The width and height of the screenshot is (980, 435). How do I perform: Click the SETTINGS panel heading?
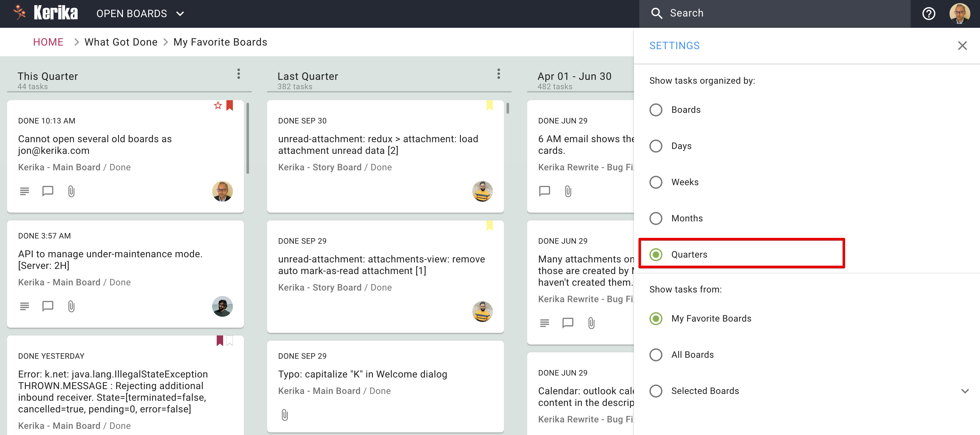(x=674, y=46)
